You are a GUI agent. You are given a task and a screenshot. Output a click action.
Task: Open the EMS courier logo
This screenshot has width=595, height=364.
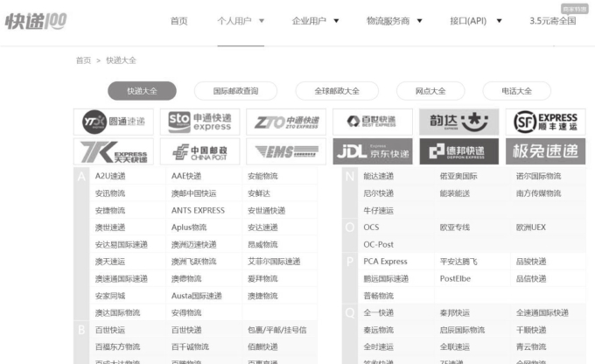click(x=286, y=151)
